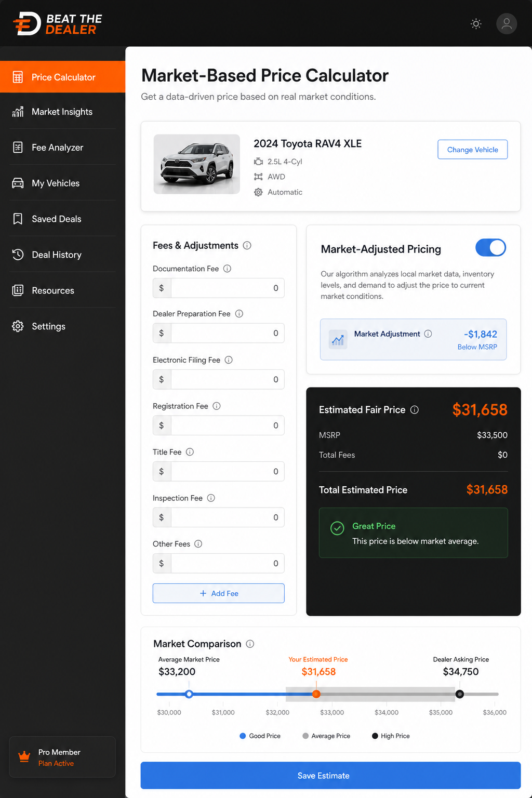532x798 pixels.
Task: Open Price Calculator in sidebar
Action: click(x=62, y=77)
